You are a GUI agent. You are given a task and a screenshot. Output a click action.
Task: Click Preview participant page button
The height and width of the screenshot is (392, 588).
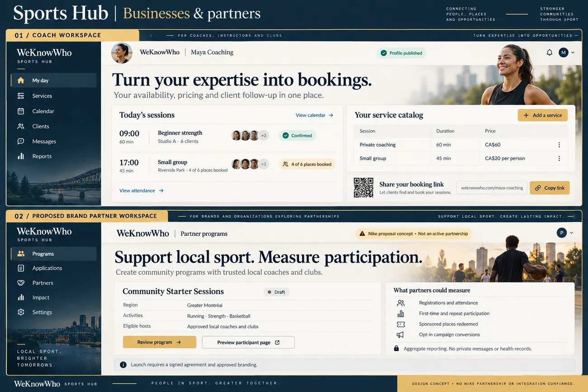[248, 342]
